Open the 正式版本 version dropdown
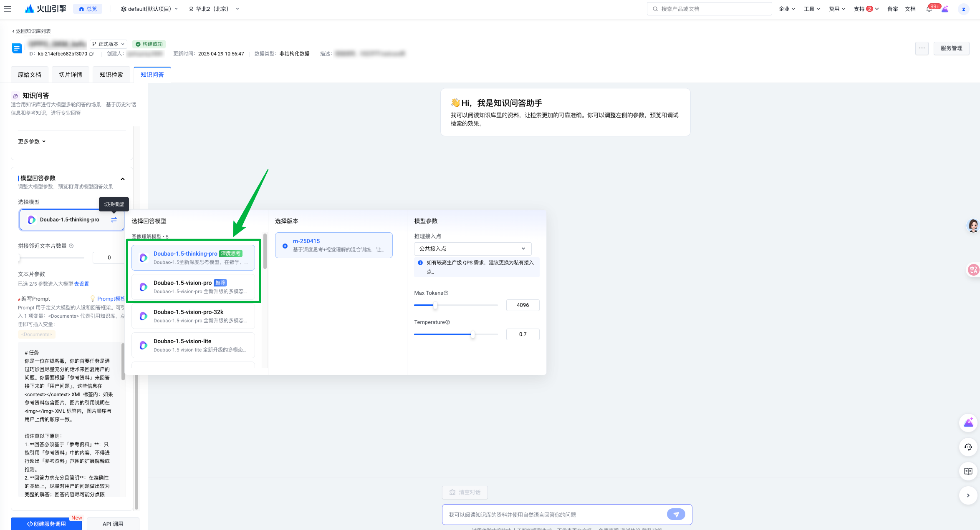The image size is (980, 530). [x=108, y=44]
